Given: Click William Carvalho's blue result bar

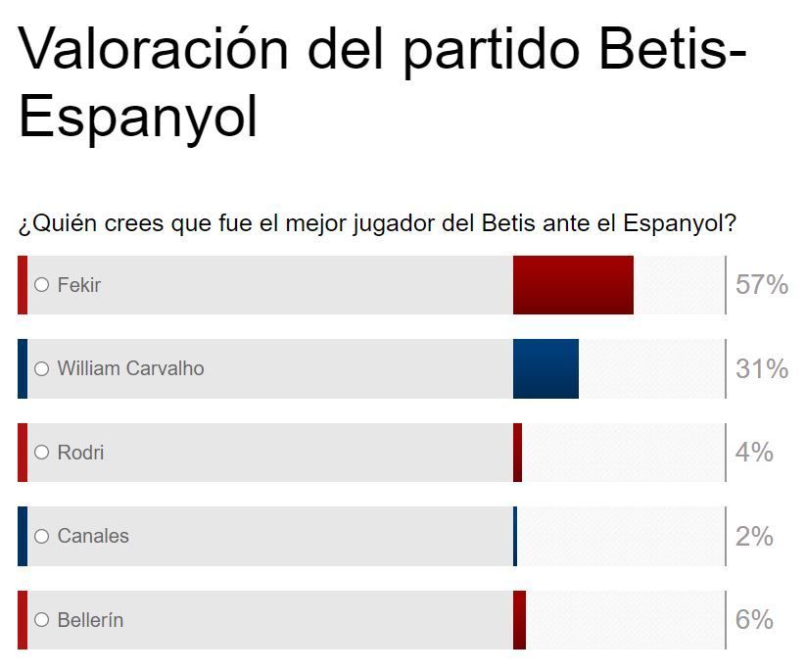Looking at the screenshot, I should 545,369.
